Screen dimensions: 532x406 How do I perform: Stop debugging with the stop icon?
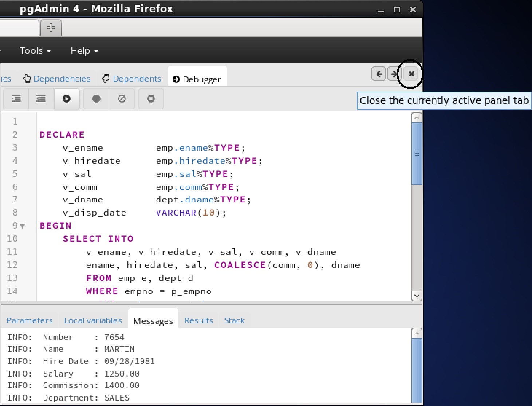(151, 99)
